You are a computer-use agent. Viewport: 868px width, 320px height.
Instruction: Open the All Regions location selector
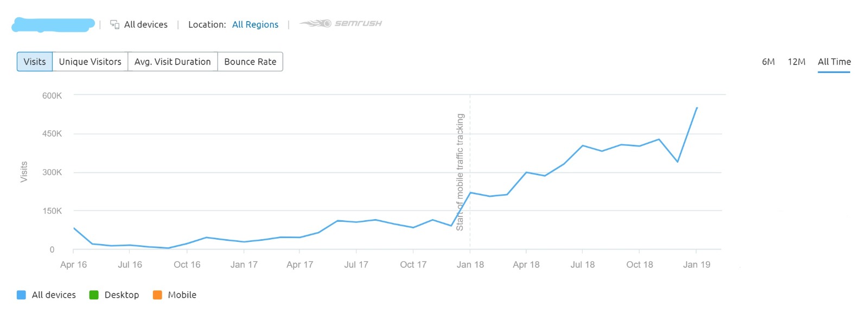pyautogui.click(x=255, y=24)
